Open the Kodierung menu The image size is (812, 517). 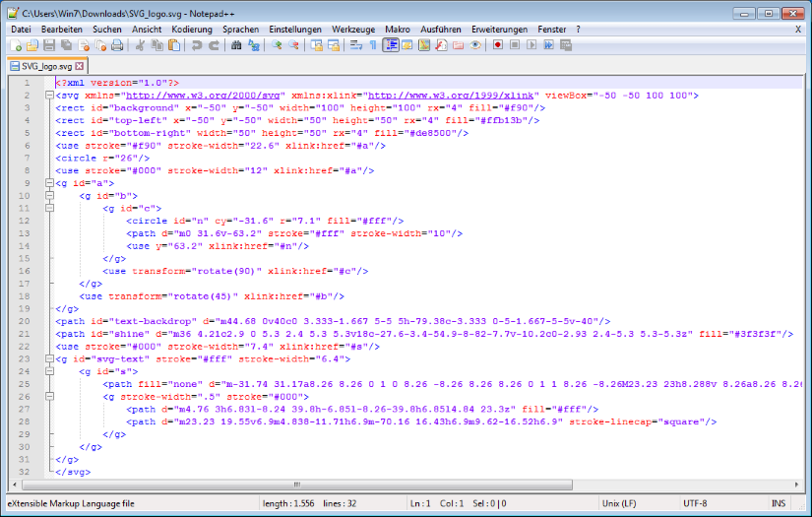tap(191, 30)
